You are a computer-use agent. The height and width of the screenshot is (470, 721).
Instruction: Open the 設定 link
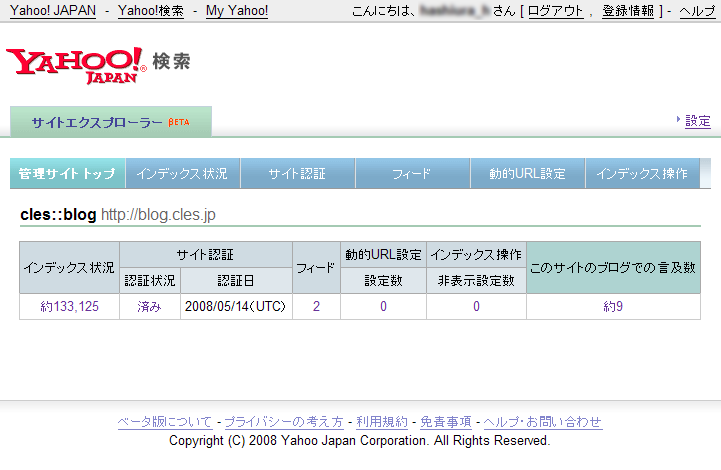[697, 121]
